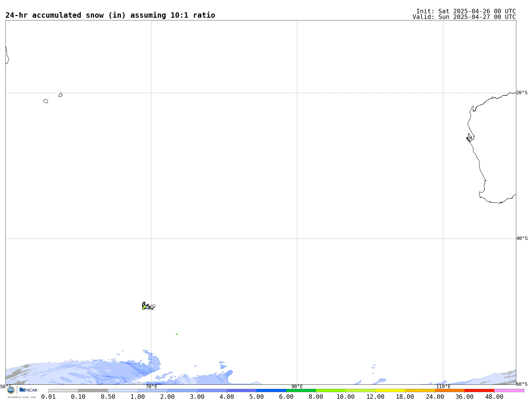Click the 48.00 colorbar value

[x=494, y=397]
